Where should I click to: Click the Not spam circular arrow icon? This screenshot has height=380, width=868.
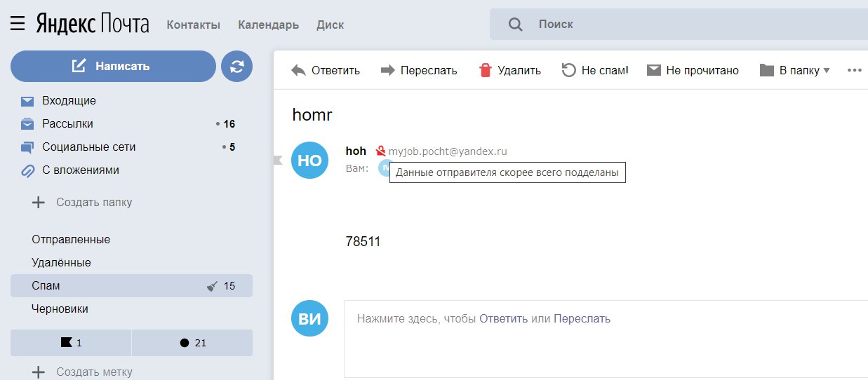pos(568,70)
